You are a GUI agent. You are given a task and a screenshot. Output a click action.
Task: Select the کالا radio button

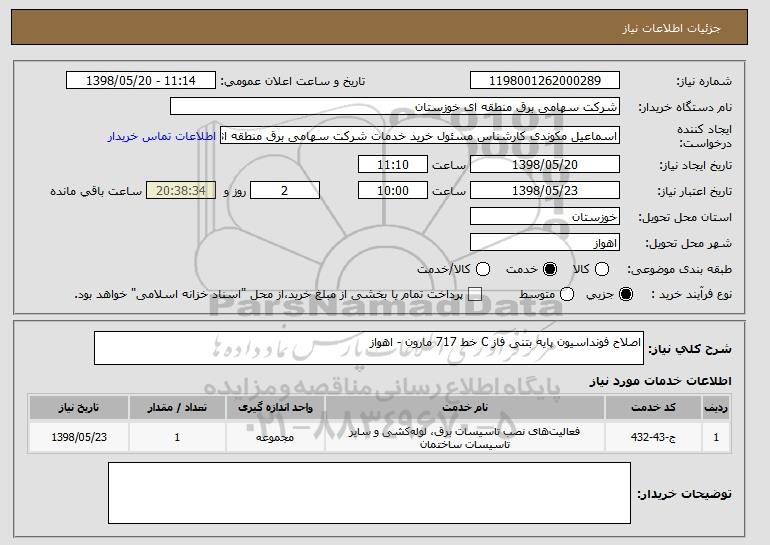pyautogui.click(x=600, y=270)
